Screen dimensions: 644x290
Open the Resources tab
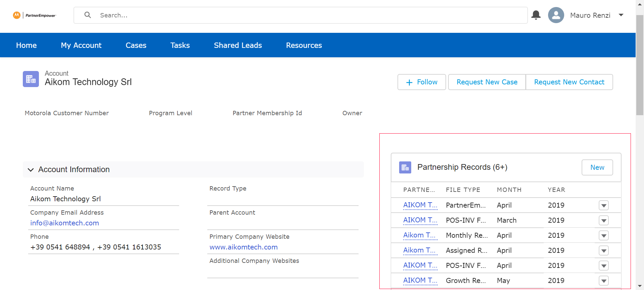304,45
